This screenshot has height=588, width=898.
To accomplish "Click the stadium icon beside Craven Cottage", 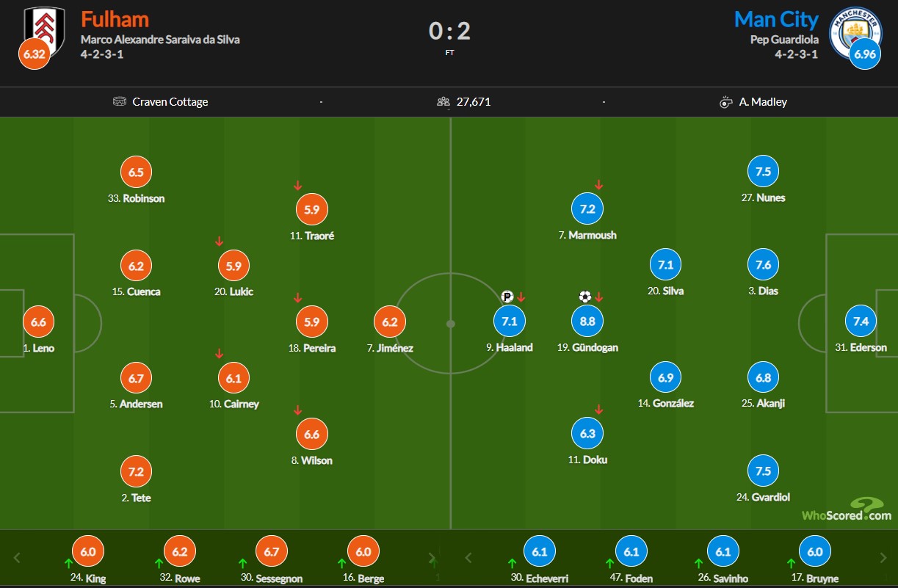I will click(x=120, y=102).
